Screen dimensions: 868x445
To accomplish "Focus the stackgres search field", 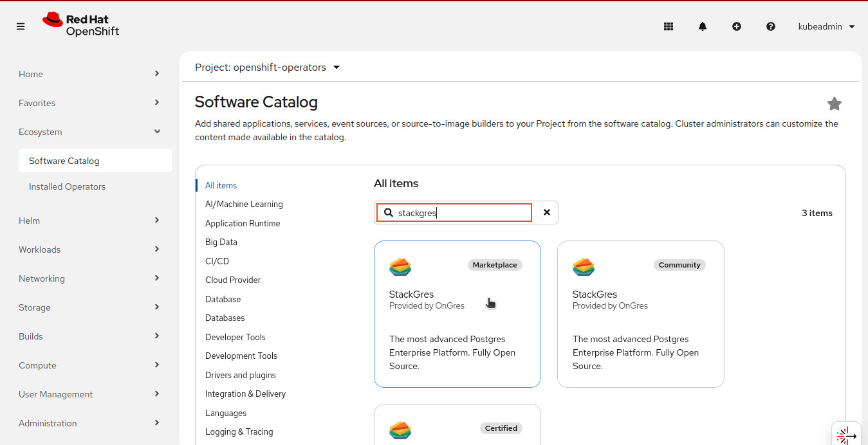I will pyautogui.click(x=454, y=212).
